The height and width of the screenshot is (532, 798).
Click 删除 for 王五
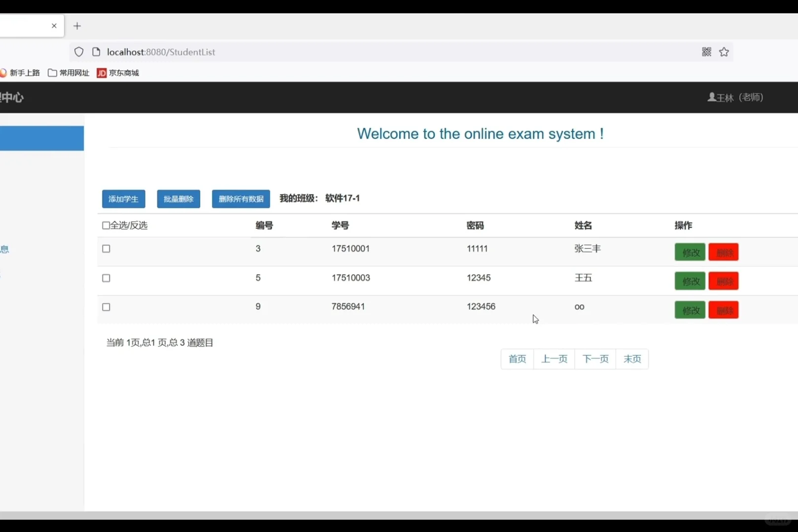tap(724, 281)
